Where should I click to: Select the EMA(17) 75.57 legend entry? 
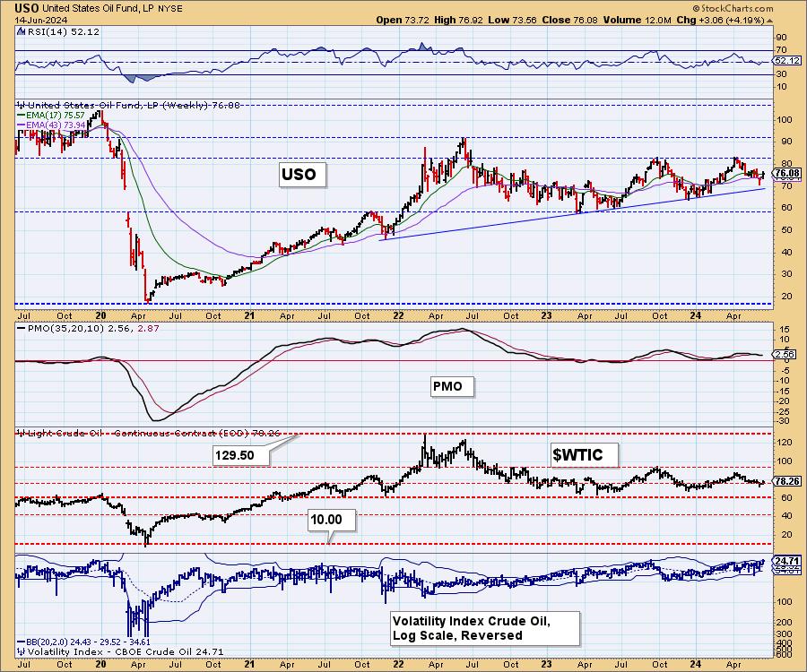[51, 116]
